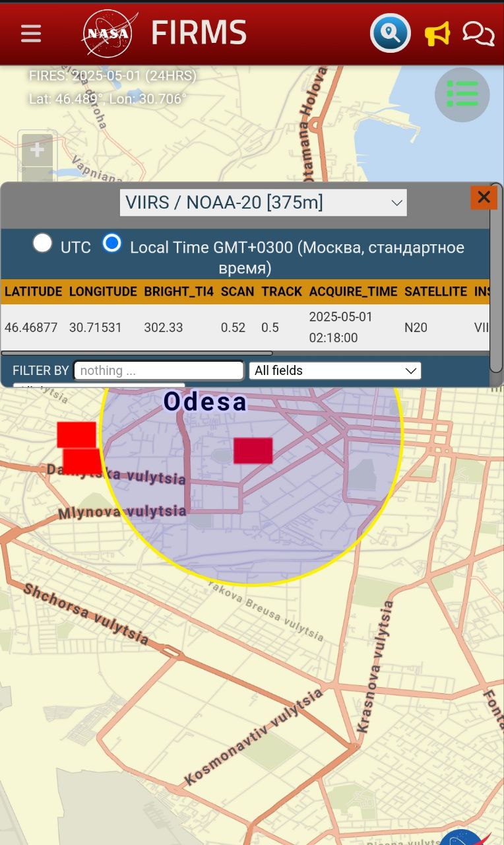
Task: Click the N20 satellite cell
Action: click(416, 327)
